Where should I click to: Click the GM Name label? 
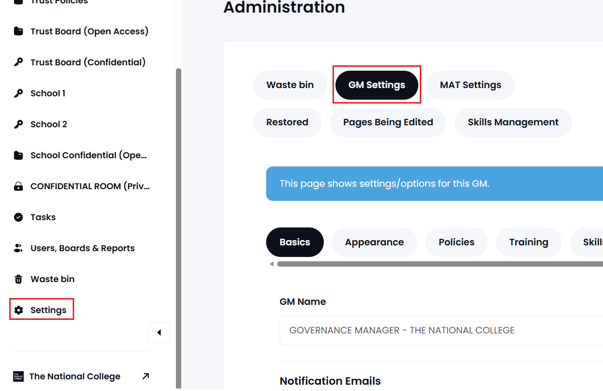coord(303,302)
